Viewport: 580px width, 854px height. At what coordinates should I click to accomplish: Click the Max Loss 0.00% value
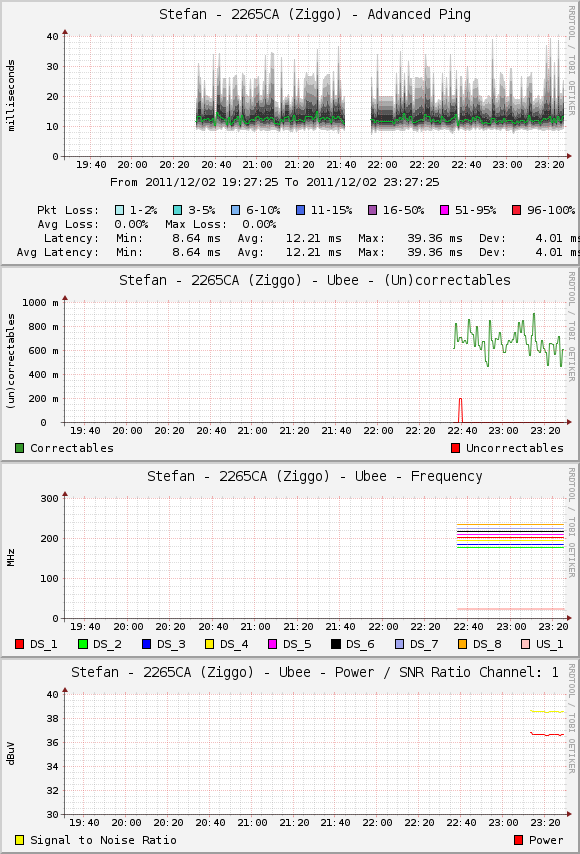259,224
